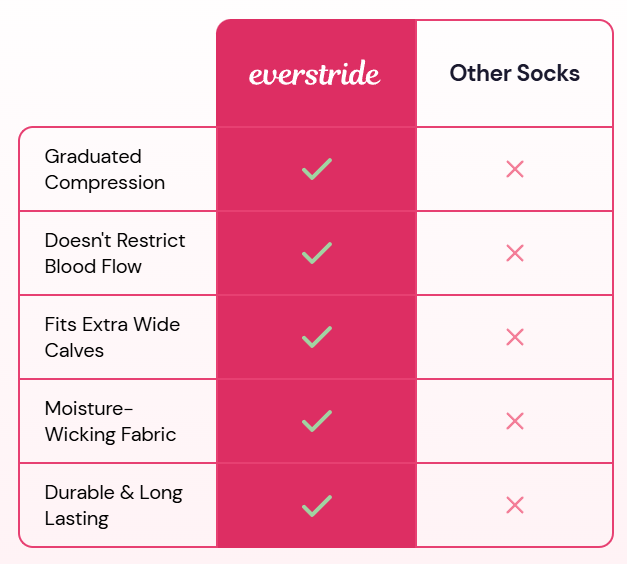This screenshot has height=564, width=627.
Task: Click the green checkmark for Moisture-Wicking Fabric
Action: coord(317,421)
